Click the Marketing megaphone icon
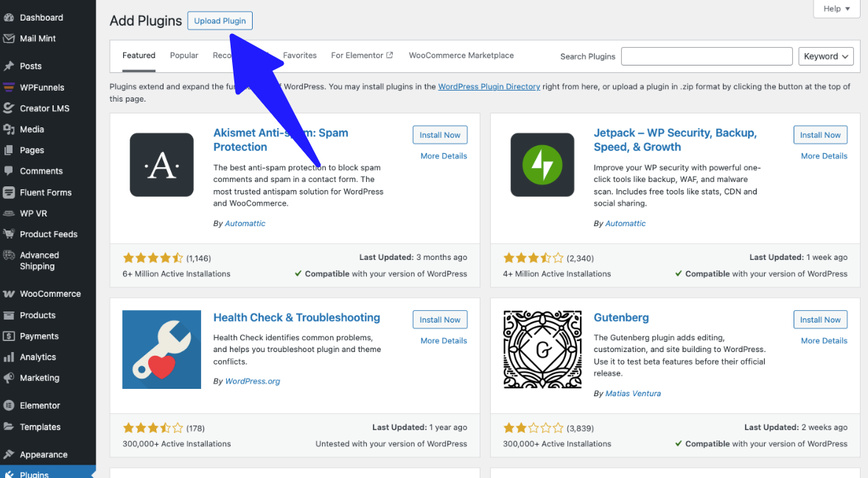Image resolution: width=868 pixels, height=478 pixels. 9,378
